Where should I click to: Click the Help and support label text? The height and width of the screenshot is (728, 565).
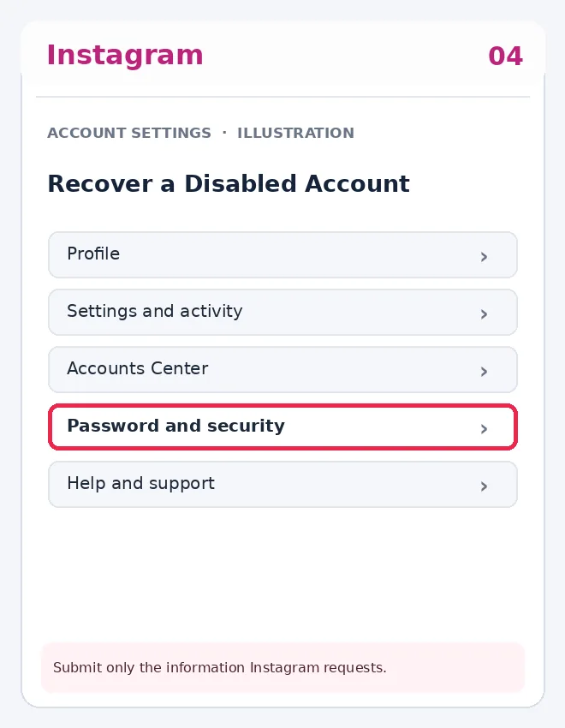click(x=140, y=483)
